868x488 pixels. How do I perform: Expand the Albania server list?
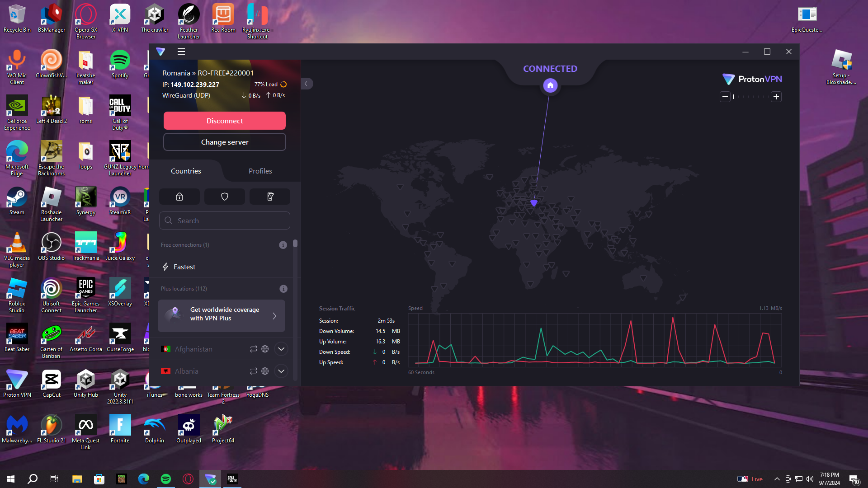(281, 371)
